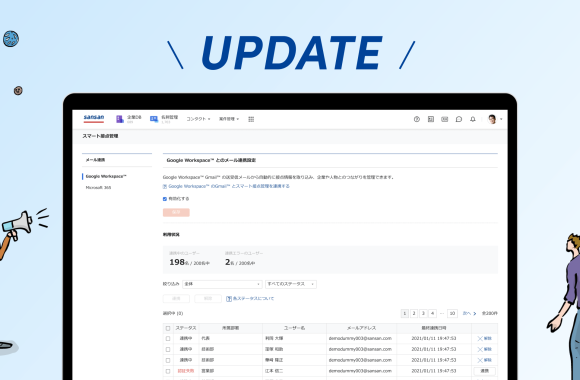Open the business card management icon
Viewport: 580px width, 380px height.
154,119
